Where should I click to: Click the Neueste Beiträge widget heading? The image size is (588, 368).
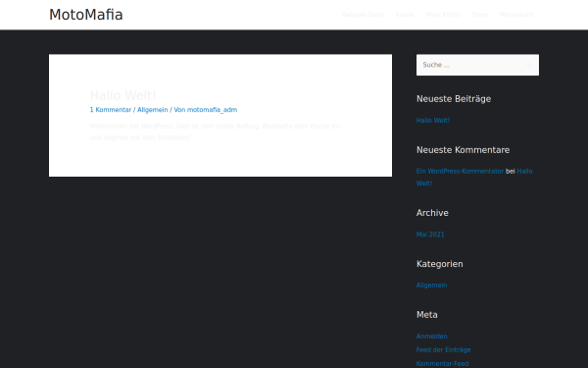point(454,99)
